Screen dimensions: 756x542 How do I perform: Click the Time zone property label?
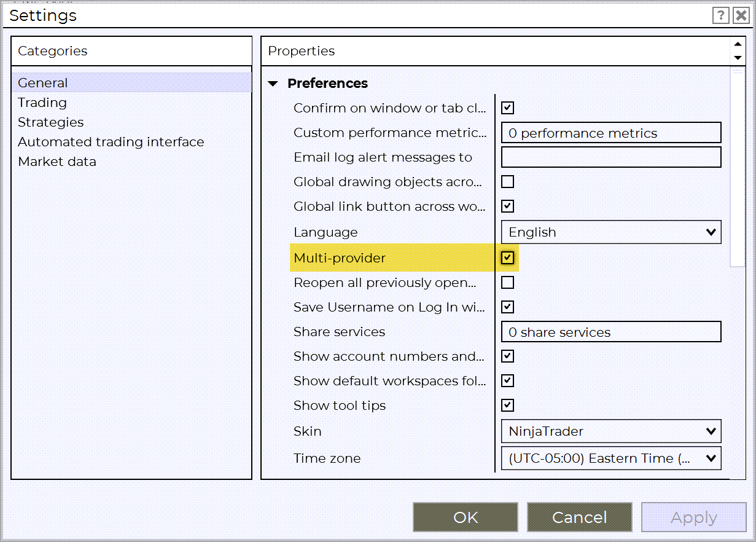point(327,458)
